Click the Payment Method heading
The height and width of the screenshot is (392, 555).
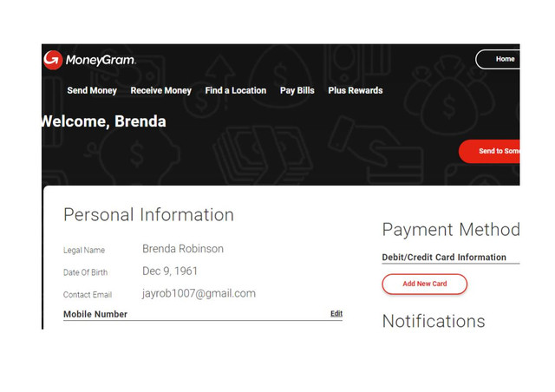(451, 230)
